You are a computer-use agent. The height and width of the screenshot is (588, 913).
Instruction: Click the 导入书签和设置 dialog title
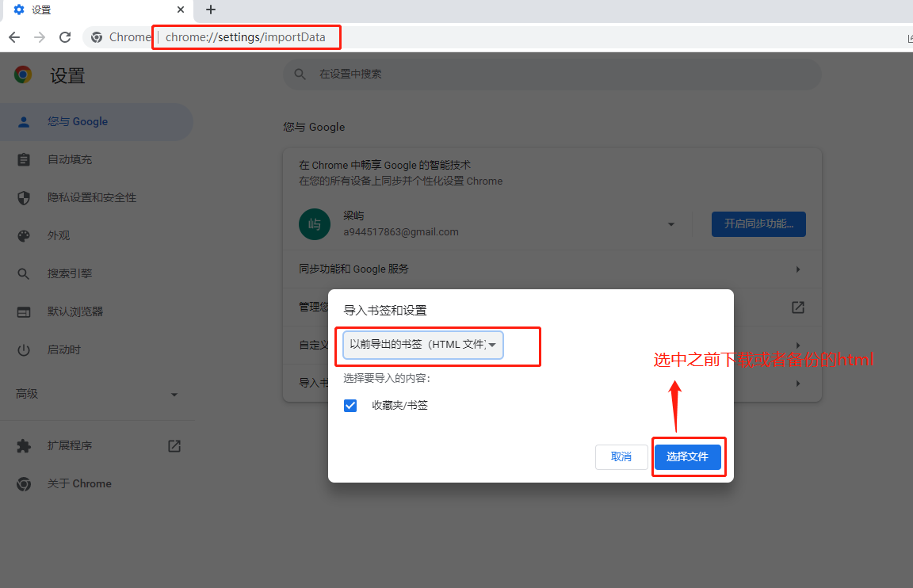click(385, 311)
